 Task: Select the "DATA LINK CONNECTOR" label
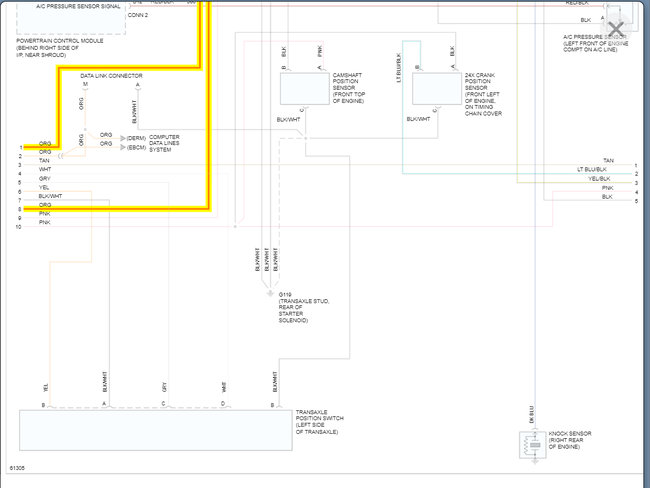[111, 76]
